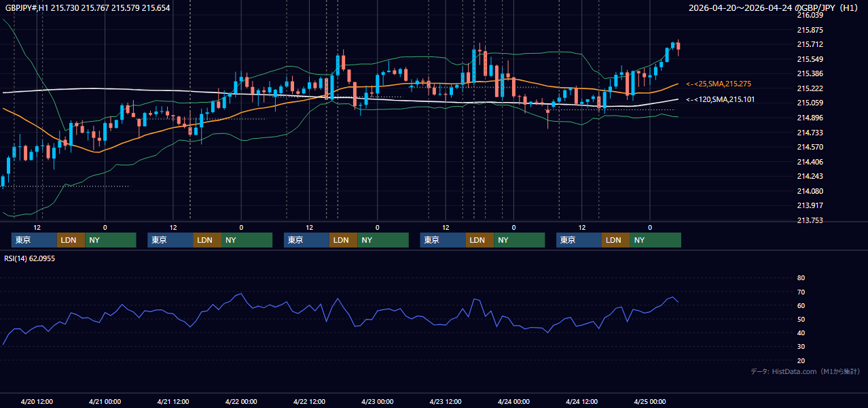The height and width of the screenshot is (408, 868).
Task: Click the RSI axis value 60
Action: pos(801,305)
